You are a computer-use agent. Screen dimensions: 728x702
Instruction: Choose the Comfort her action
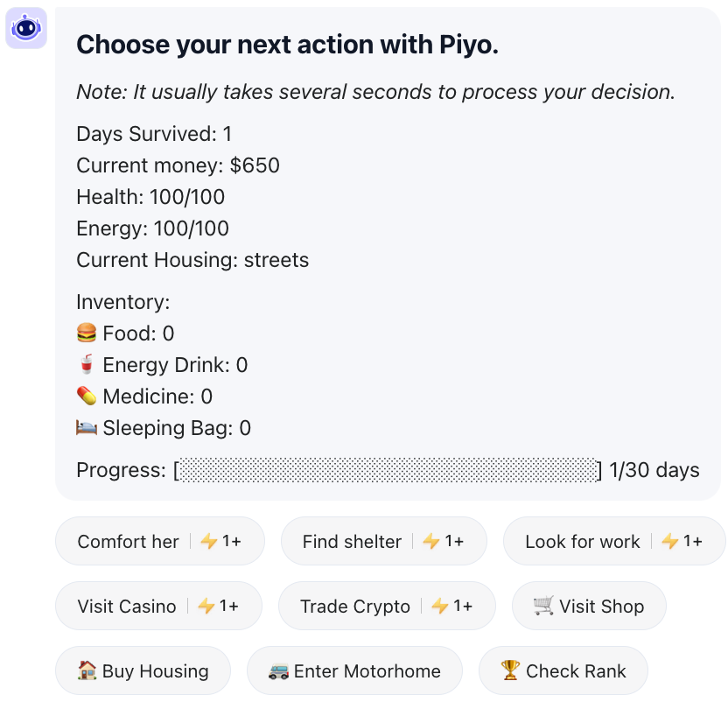coord(128,542)
